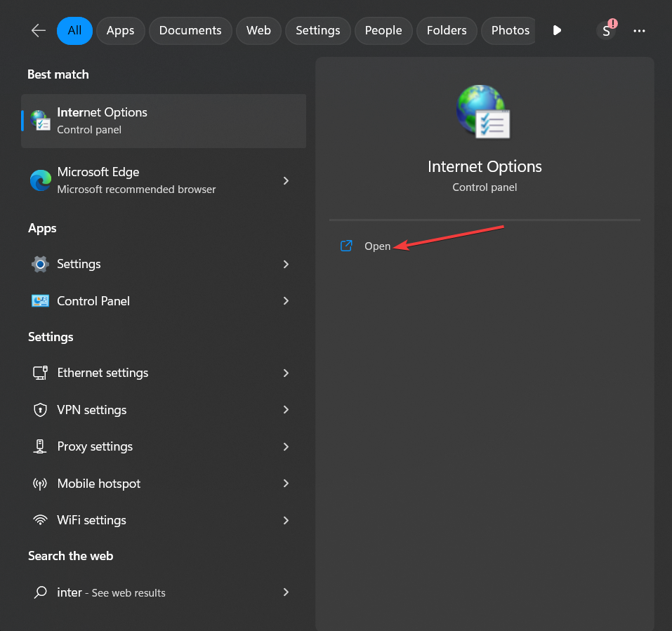This screenshot has height=631, width=672.
Task: Expand the inter web results chevron
Action: tap(286, 592)
